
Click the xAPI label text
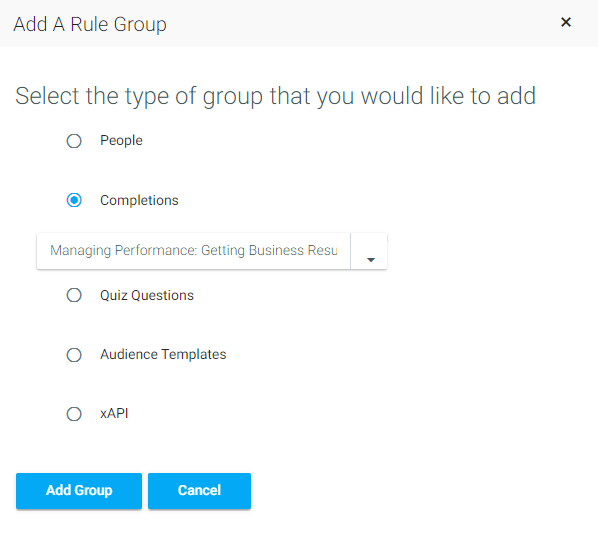click(114, 414)
